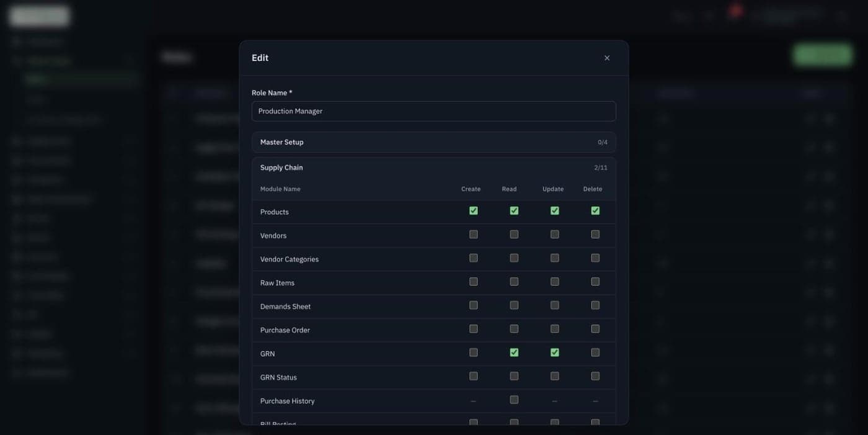Disable Read permission for GRN
The image size is (868, 435).
(514, 352)
